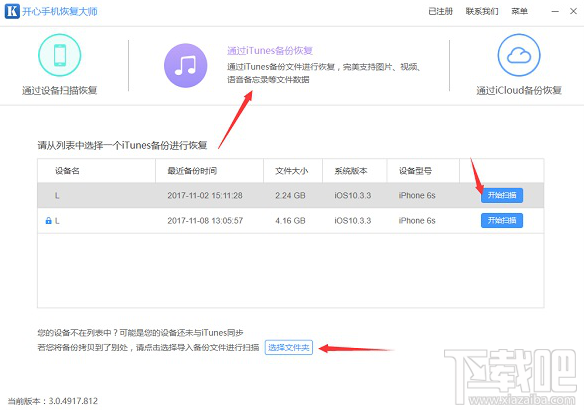Click the 2.24 GB file size cell
The image size is (584, 410).
pos(290,196)
